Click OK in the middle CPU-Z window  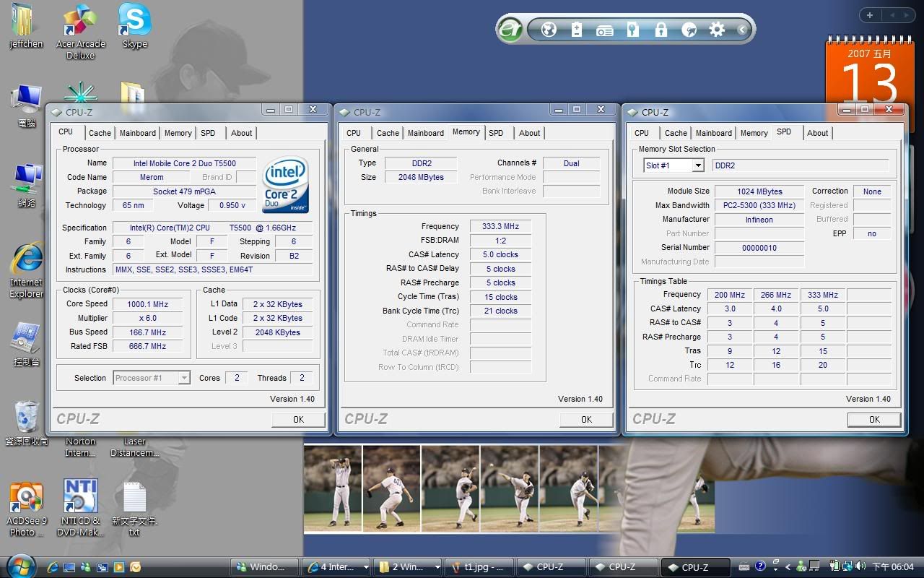(x=586, y=419)
